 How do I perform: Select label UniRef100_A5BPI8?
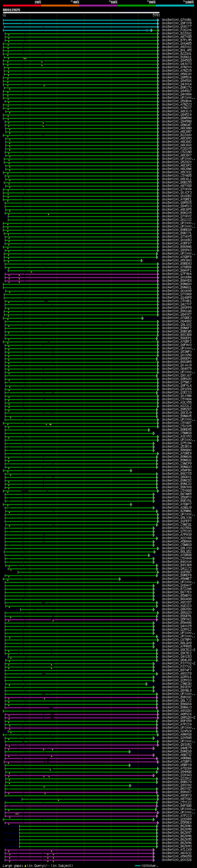[176, 765]
